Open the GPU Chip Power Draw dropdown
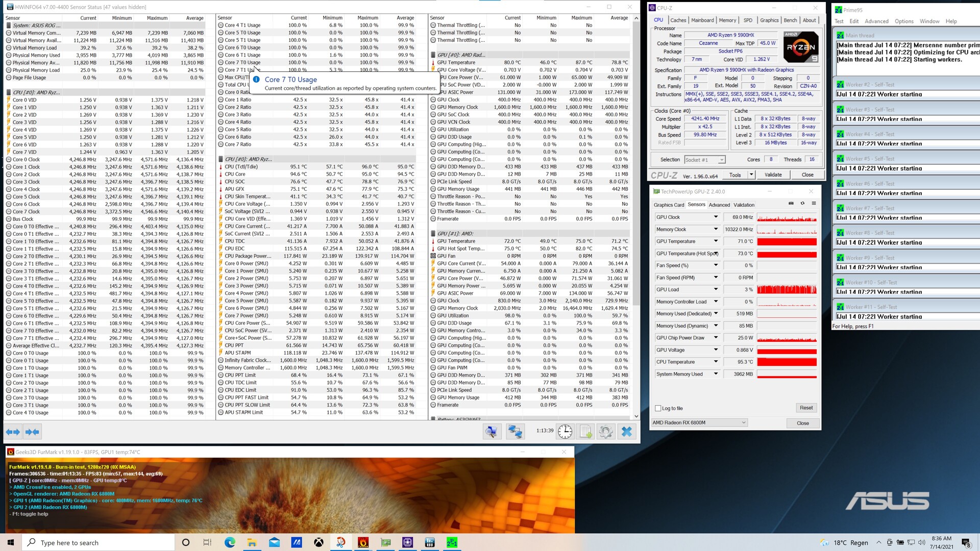 click(x=716, y=338)
